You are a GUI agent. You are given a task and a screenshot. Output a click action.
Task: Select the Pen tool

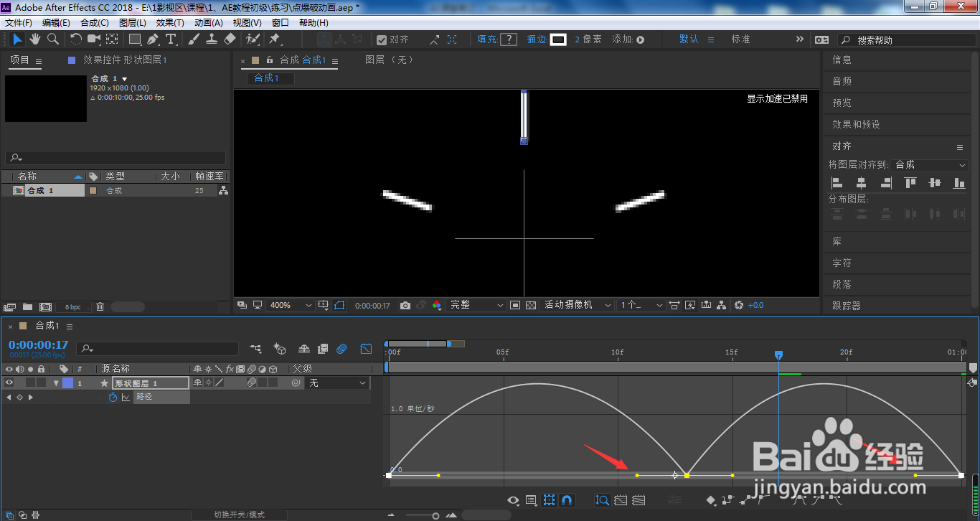[153, 39]
